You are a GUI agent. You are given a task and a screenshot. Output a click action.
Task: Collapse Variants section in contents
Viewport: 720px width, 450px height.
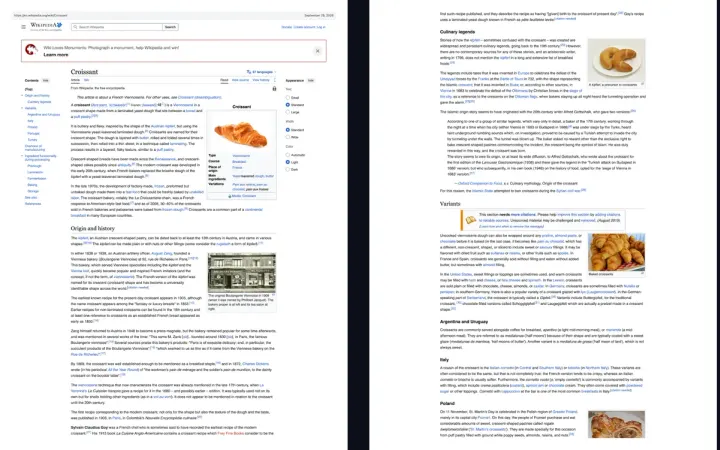[22, 108]
